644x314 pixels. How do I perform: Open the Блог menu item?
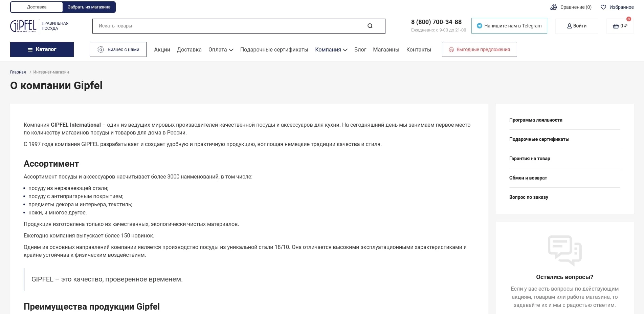coord(360,49)
